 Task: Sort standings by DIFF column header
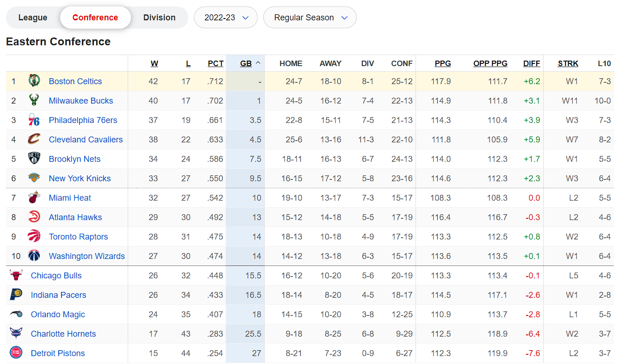(532, 63)
